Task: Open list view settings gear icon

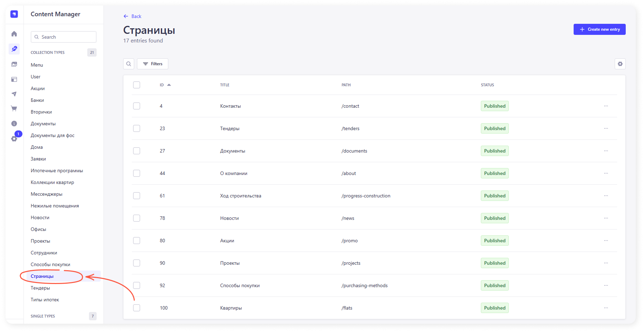Action: pos(620,64)
